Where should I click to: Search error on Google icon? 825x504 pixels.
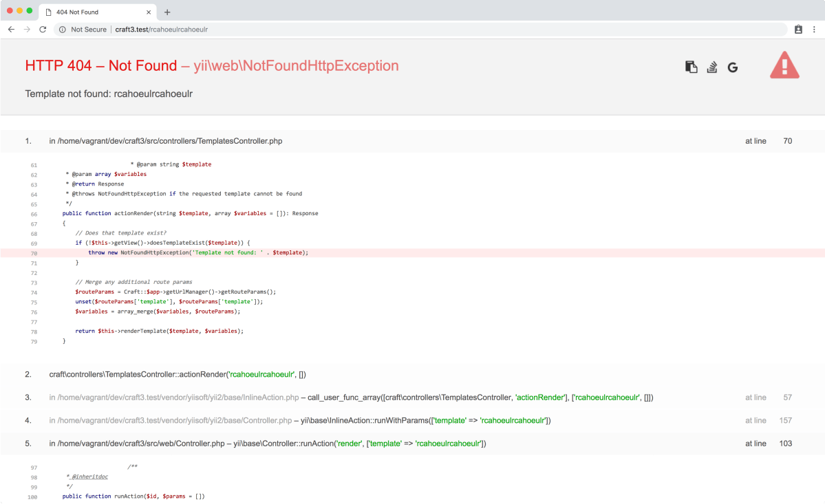point(732,67)
